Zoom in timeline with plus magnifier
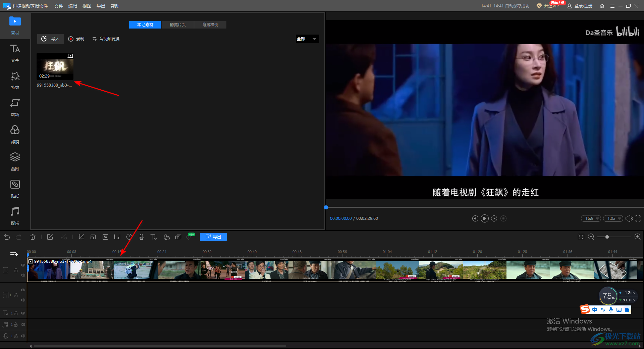 pyautogui.click(x=638, y=237)
